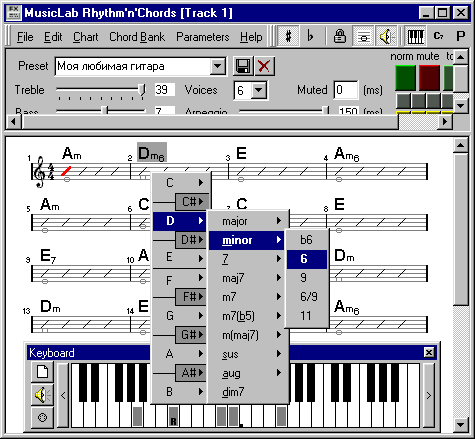The image size is (475, 439).
Task: Click the green norm pad
Action: tap(405, 78)
